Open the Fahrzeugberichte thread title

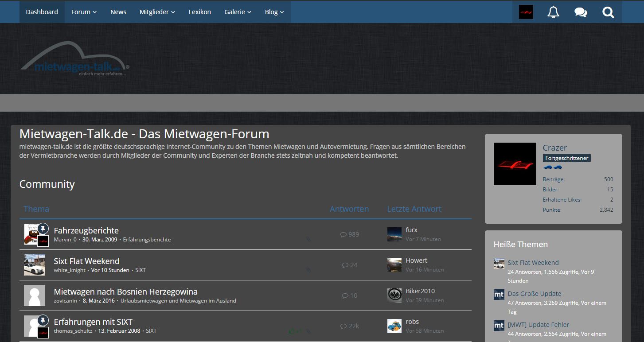[86, 230]
